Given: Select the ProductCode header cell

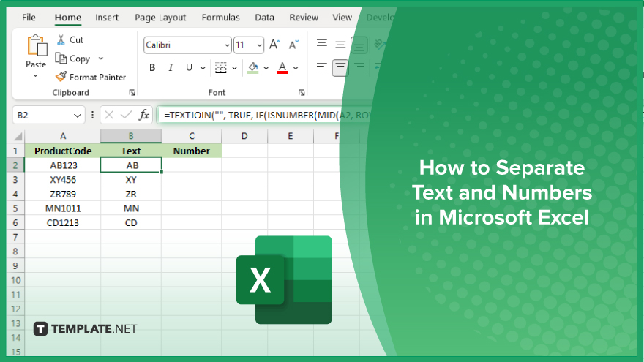Looking at the screenshot, I should 63,151.
